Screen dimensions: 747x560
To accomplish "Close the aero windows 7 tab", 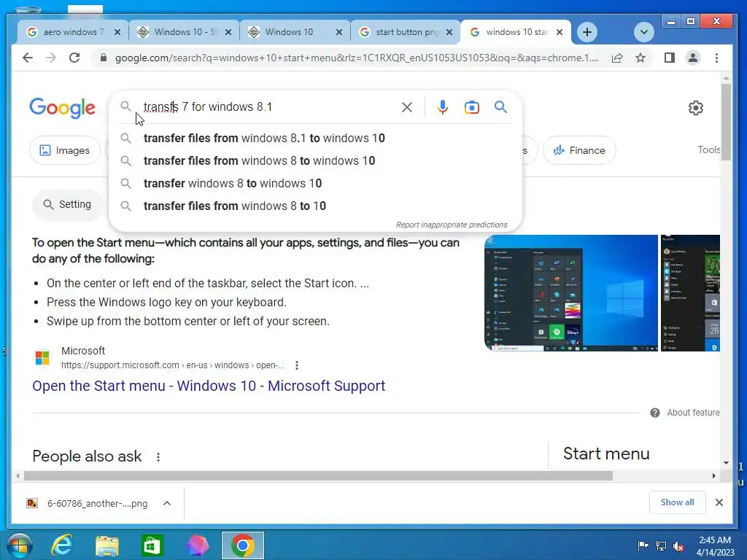I will [117, 32].
